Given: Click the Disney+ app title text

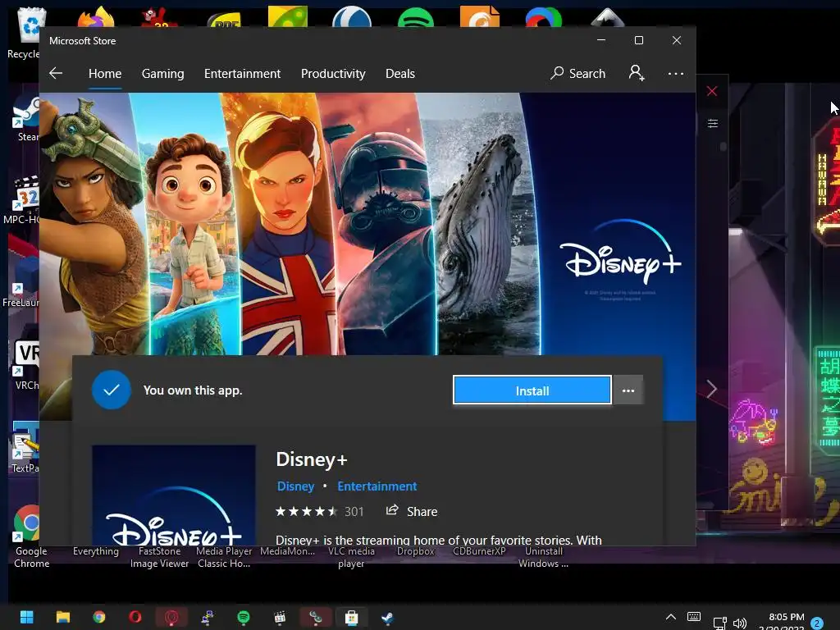Looking at the screenshot, I should point(312,459).
